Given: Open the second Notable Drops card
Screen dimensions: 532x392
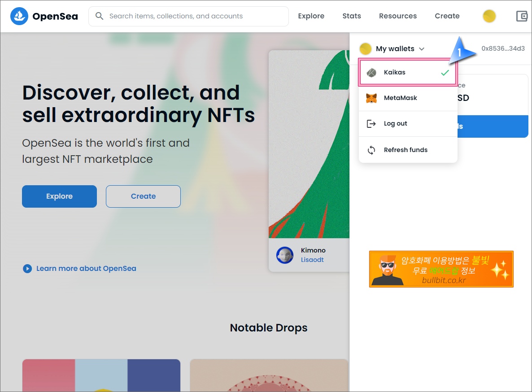Looking at the screenshot, I should point(269,375).
